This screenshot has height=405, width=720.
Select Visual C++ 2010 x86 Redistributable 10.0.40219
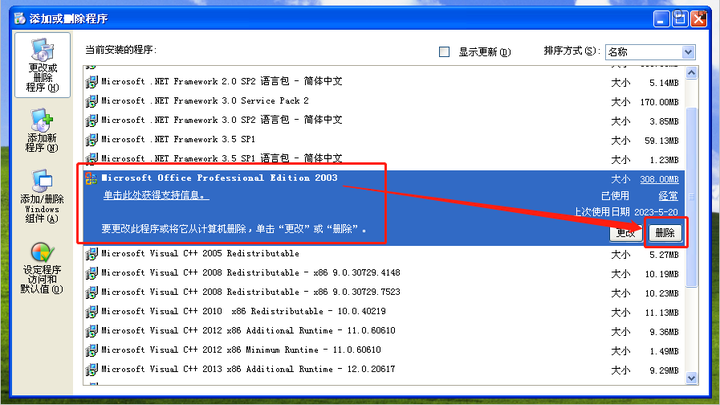pos(383,312)
